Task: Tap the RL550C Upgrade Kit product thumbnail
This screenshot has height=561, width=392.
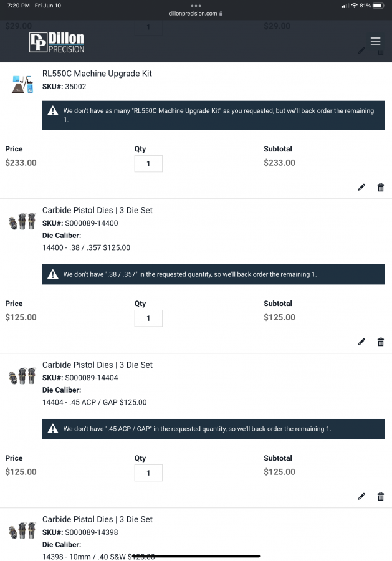Action: tap(22, 84)
